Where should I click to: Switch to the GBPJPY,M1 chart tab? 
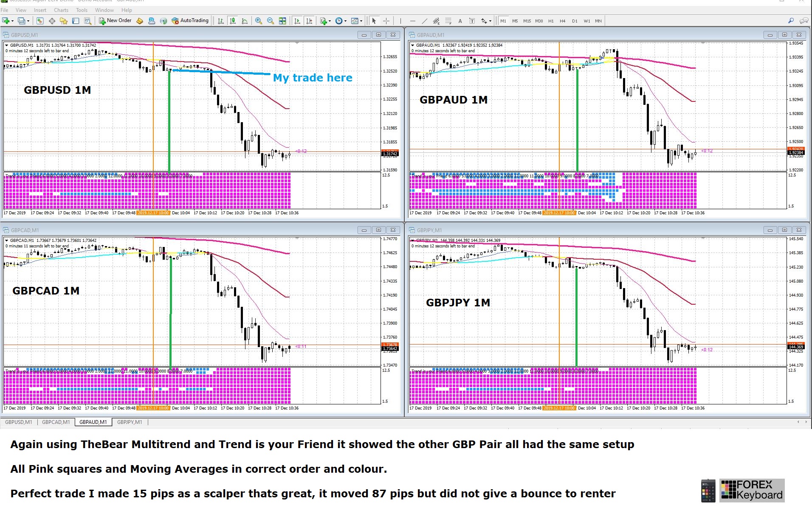[x=130, y=422]
